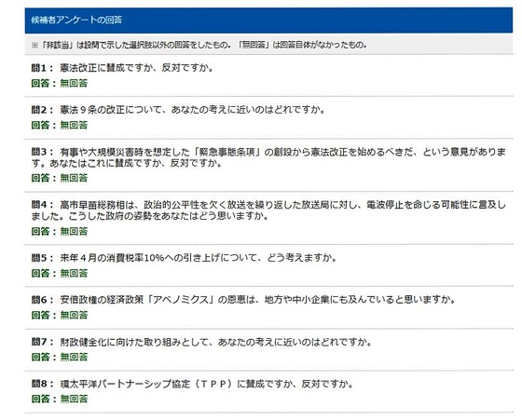Select the 無回答 answer under 問5
The image size is (522, 420).
click(x=74, y=274)
